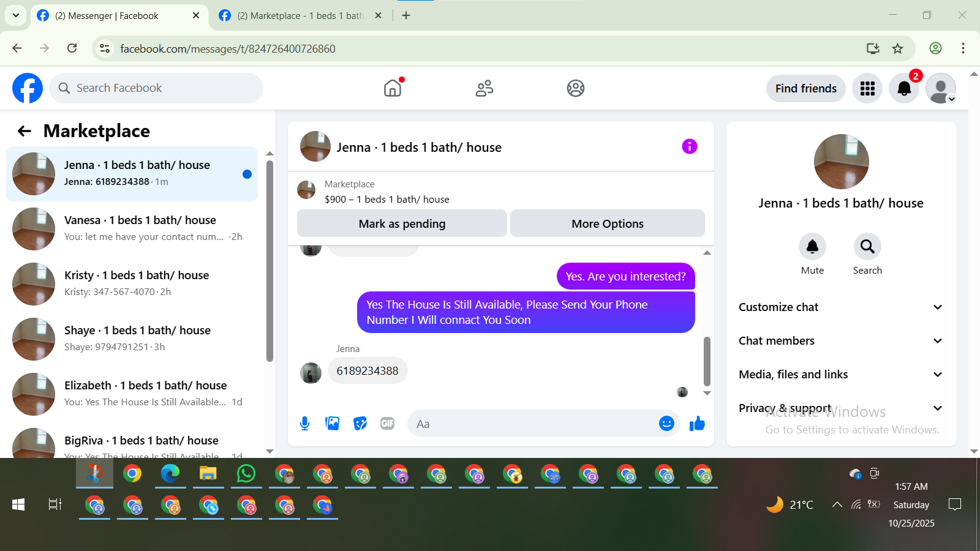Click the chat messages scrollbar thumb
The width and height of the screenshot is (980, 551).
(707, 361)
